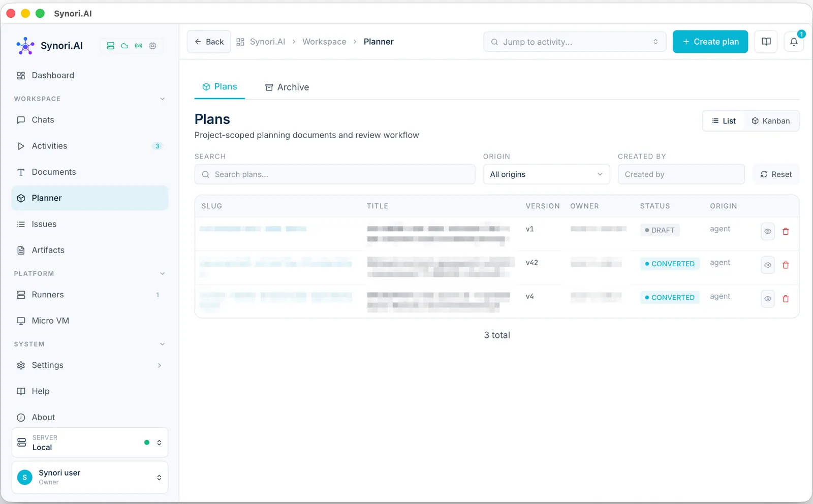Click the cloud icon in sidebar header
Image resolution: width=813 pixels, height=504 pixels.
coord(124,46)
